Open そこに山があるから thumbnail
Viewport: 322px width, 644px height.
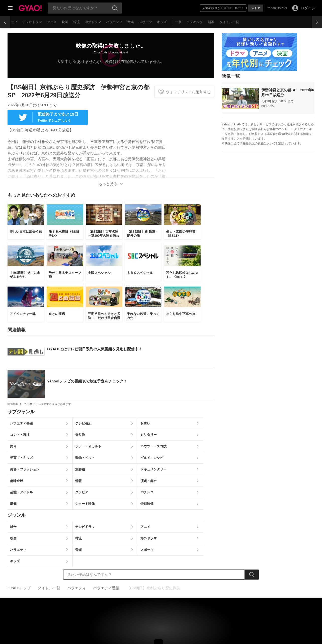click(x=26, y=256)
